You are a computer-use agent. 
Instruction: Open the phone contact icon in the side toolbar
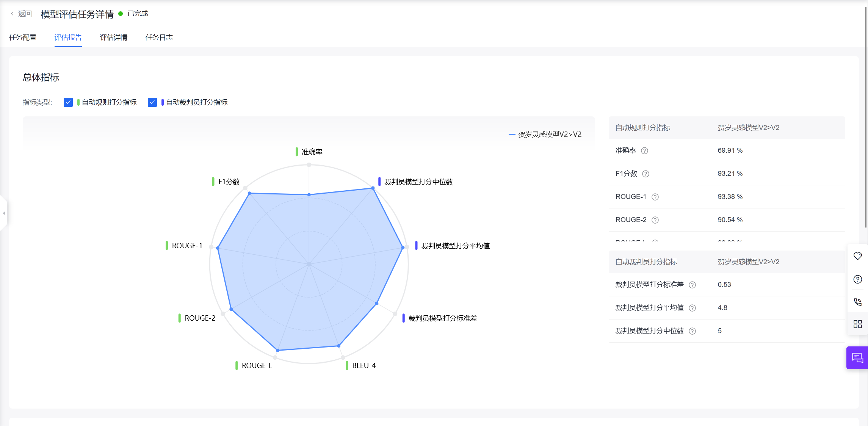click(857, 302)
